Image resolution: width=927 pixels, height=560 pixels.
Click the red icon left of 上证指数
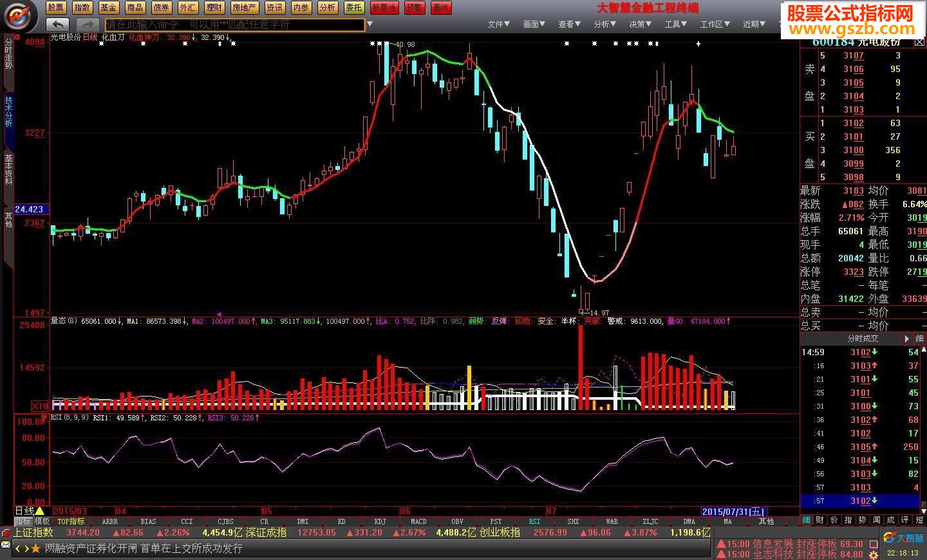tap(6, 533)
